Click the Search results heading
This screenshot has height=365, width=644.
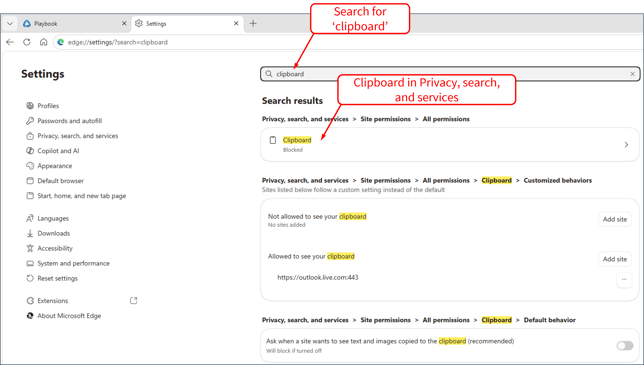pos(292,101)
